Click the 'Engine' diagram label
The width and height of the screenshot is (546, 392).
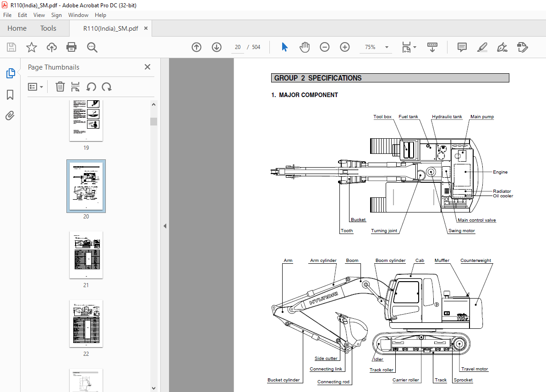tap(500, 172)
